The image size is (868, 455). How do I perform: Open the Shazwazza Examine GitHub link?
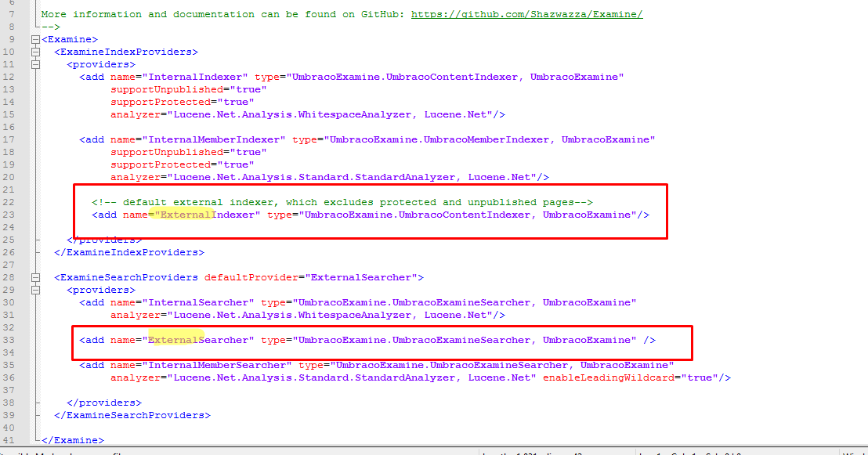(x=526, y=14)
